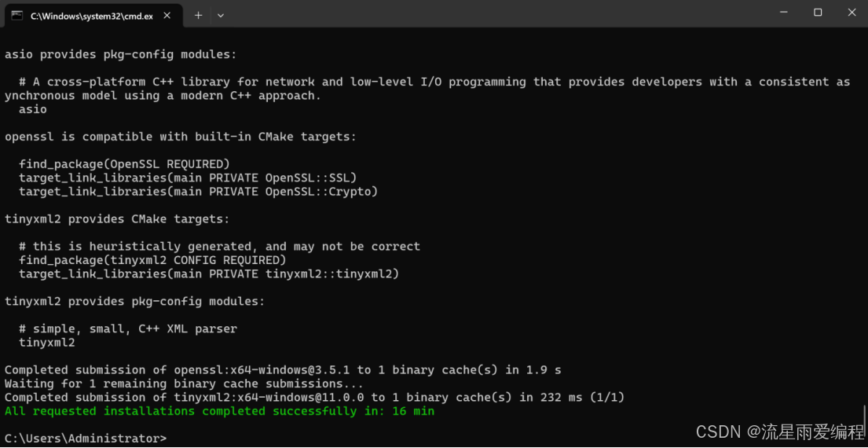Click the cmd icon in the tab
Viewport: 868px width, 448px height.
coord(16,15)
